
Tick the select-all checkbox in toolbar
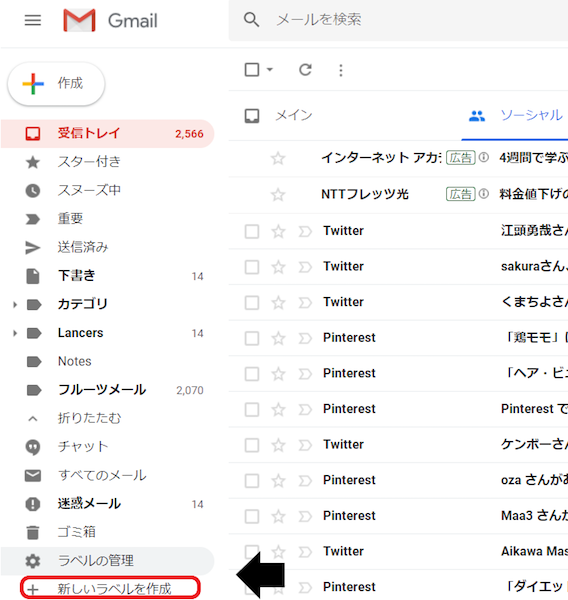252,70
